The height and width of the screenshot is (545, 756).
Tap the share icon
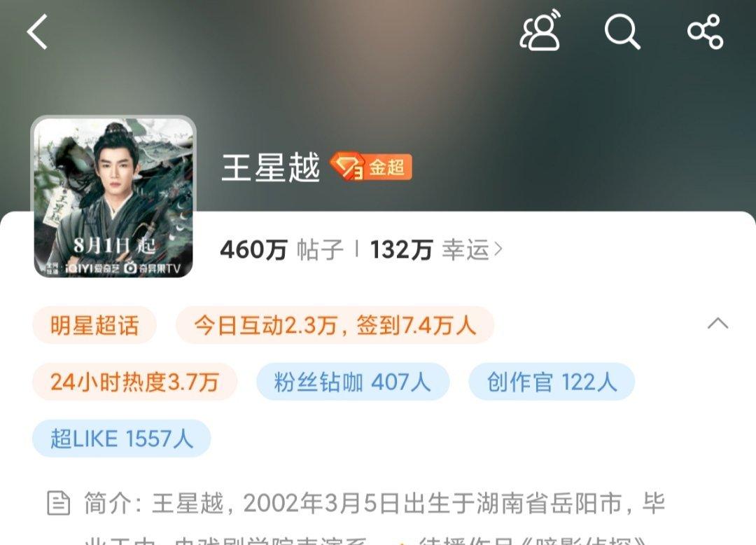pyautogui.click(x=705, y=32)
